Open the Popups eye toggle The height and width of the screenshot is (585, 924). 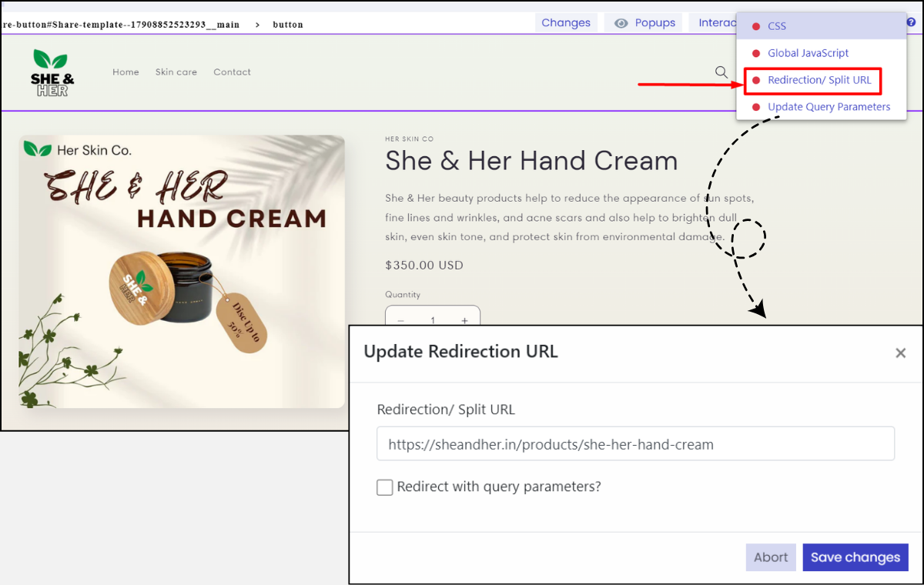coord(644,23)
